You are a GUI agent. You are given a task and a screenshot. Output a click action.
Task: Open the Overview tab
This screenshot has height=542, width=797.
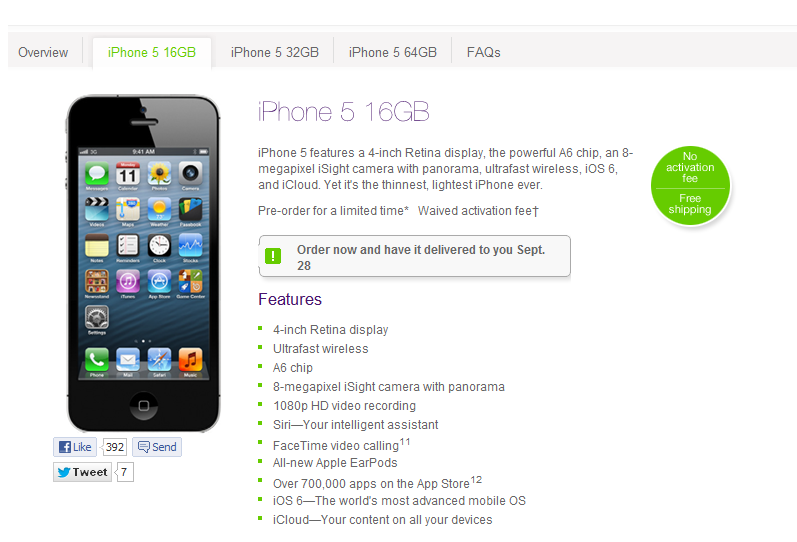pos(43,52)
